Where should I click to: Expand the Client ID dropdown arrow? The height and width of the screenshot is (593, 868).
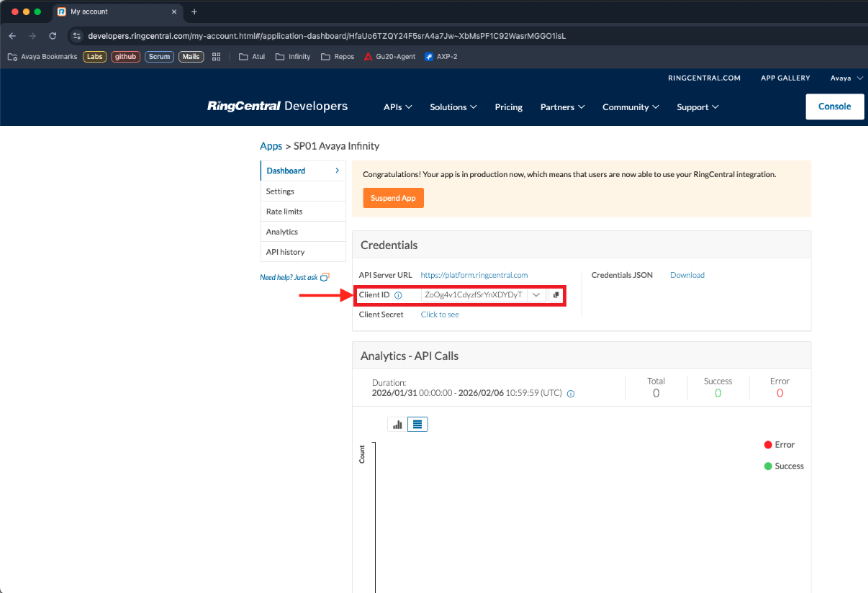pos(536,295)
